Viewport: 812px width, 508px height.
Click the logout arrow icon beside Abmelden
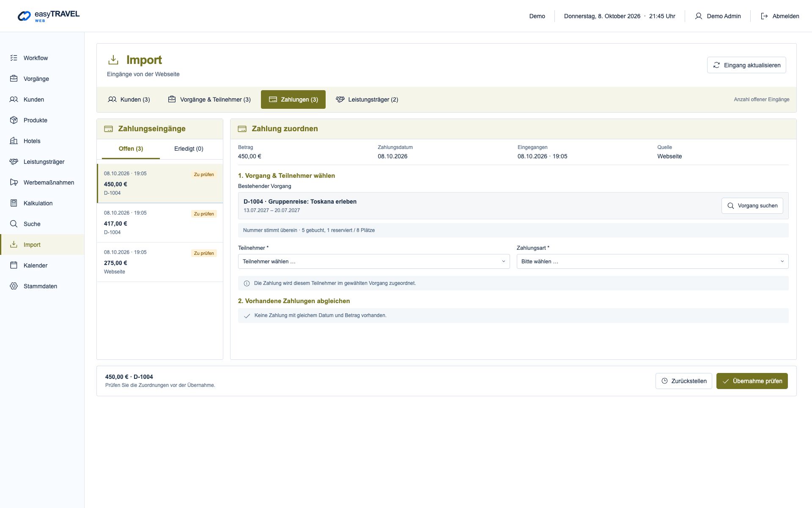click(764, 16)
